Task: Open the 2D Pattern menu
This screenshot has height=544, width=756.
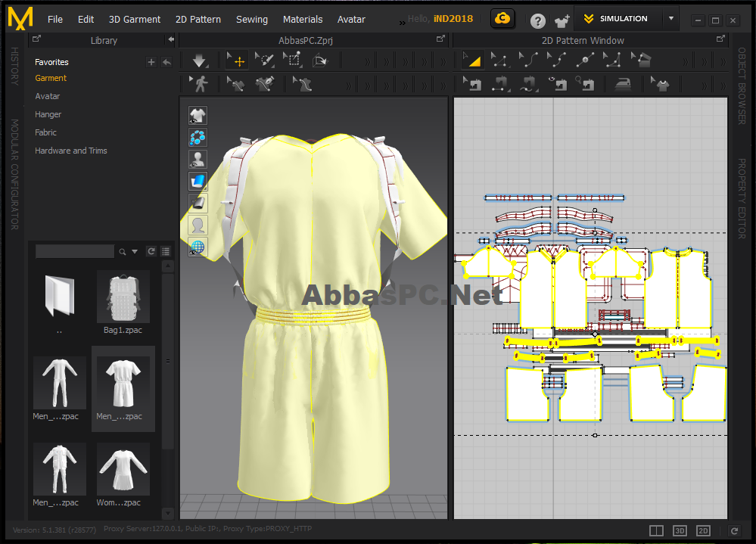Action: pos(198,19)
